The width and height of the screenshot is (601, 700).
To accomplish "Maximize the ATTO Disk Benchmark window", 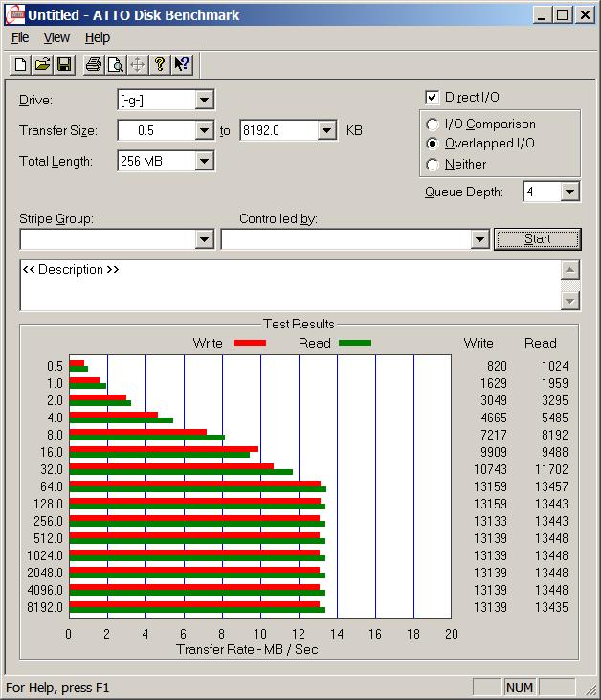I will coord(562,15).
